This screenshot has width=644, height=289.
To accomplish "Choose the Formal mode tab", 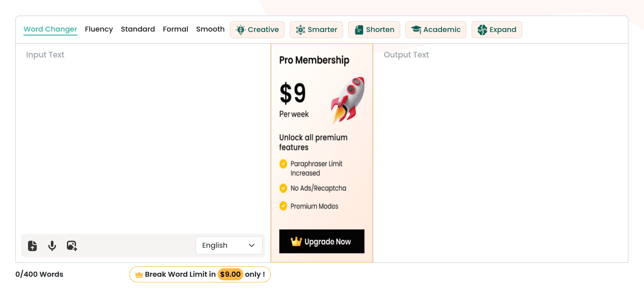I will pos(175,29).
